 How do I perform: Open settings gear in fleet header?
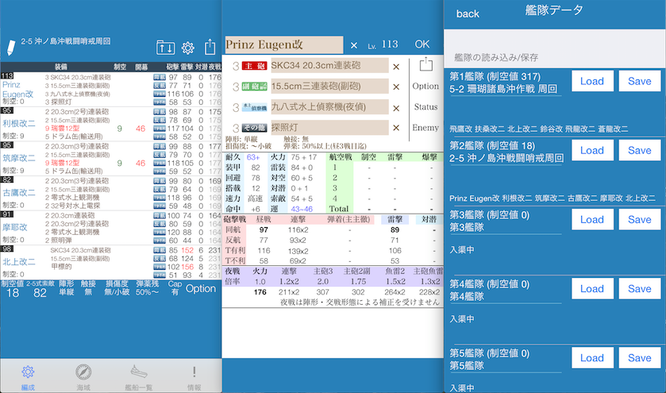click(188, 48)
